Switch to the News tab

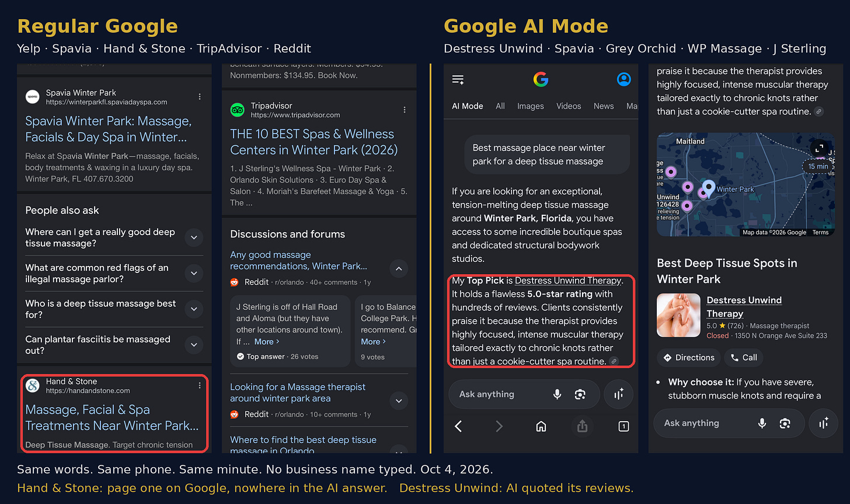click(604, 106)
